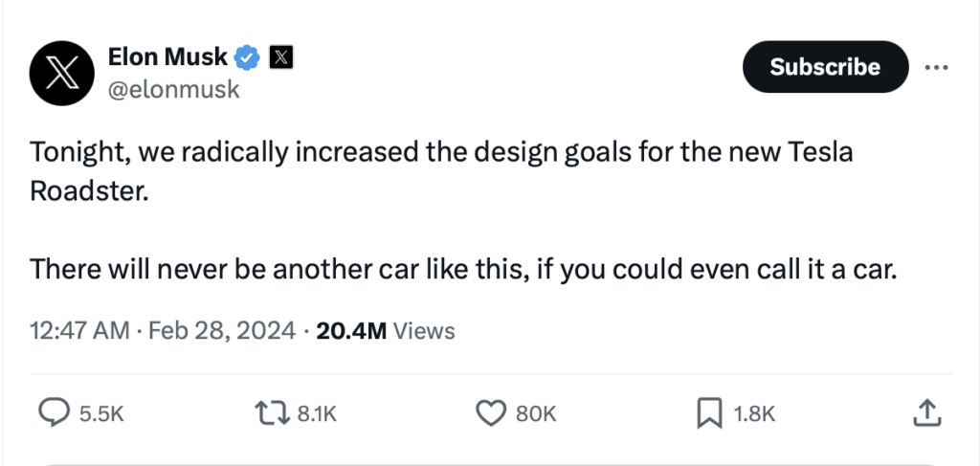Click the reply speech bubble icon
Screen dimensions: 980x466
53,412
